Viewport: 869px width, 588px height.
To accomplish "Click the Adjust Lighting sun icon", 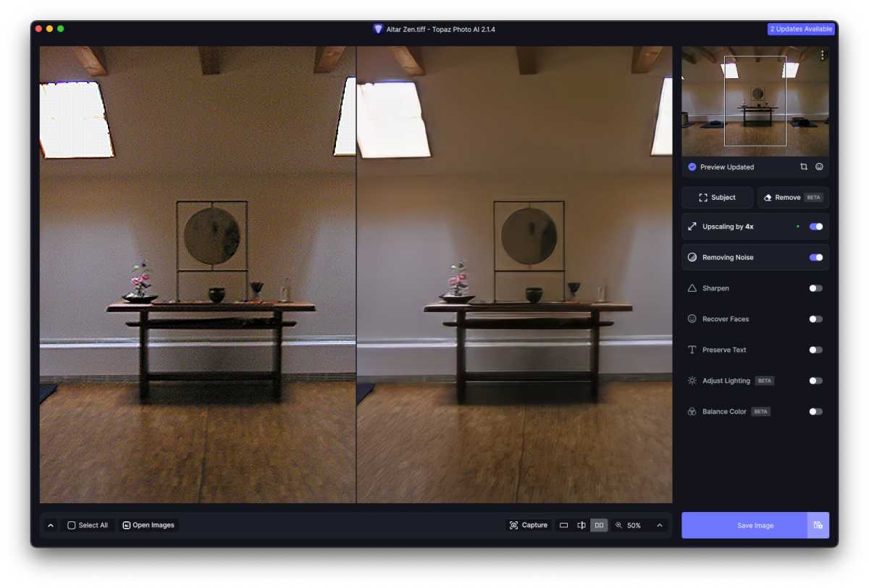I will coord(692,380).
